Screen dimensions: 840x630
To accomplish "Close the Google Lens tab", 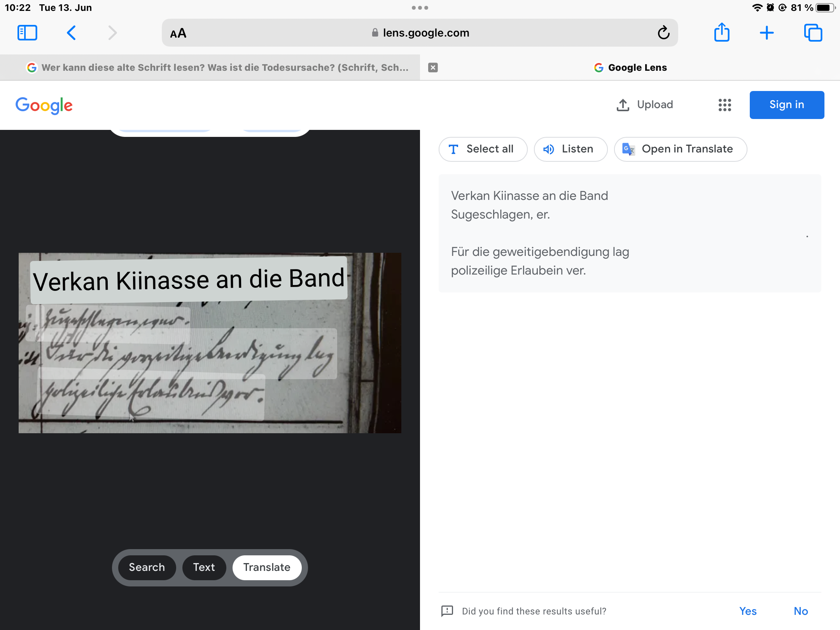I will pos(433,67).
